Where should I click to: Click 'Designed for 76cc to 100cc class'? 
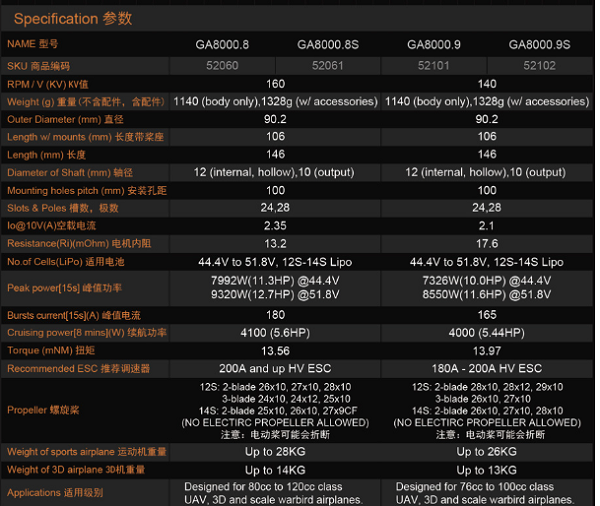(475, 487)
